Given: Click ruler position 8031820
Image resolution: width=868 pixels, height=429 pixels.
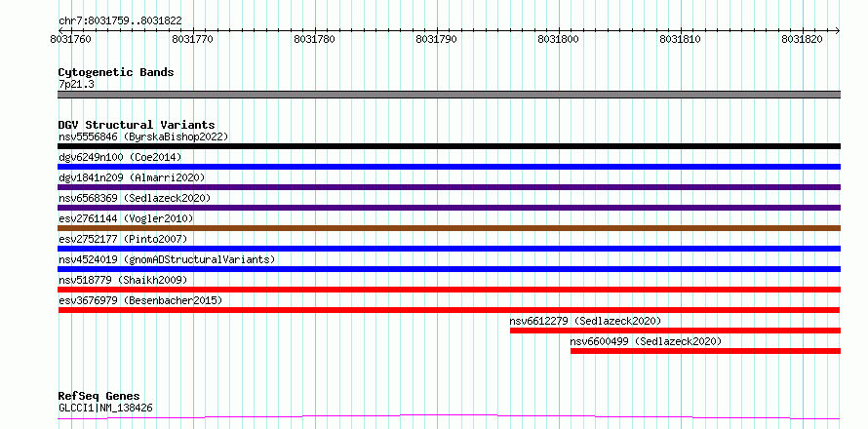Looking at the screenshot, I should (x=802, y=39).
